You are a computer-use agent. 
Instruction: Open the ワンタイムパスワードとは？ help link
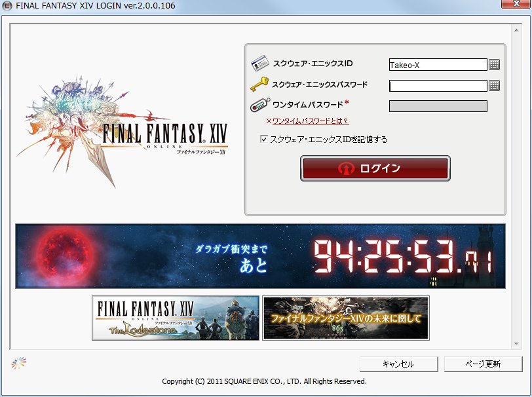tap(311, 121)
